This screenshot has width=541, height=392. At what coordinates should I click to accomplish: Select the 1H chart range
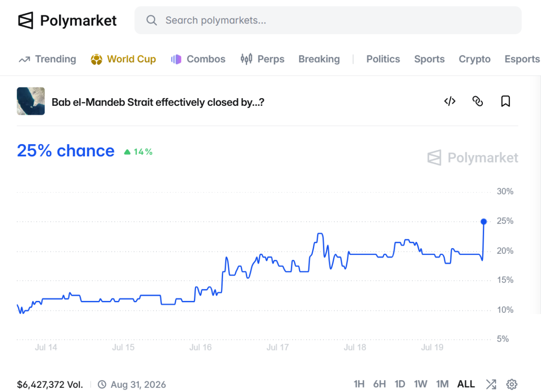click(359, 384)
